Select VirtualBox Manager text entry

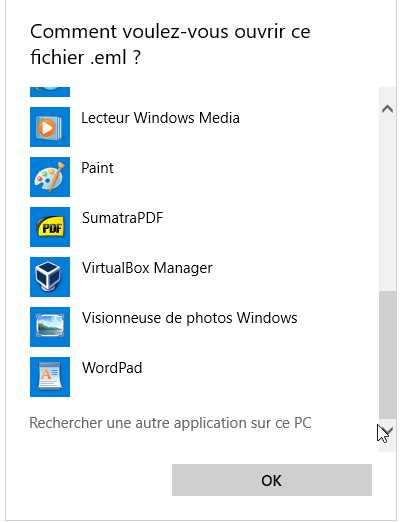(x=147, y=269)
